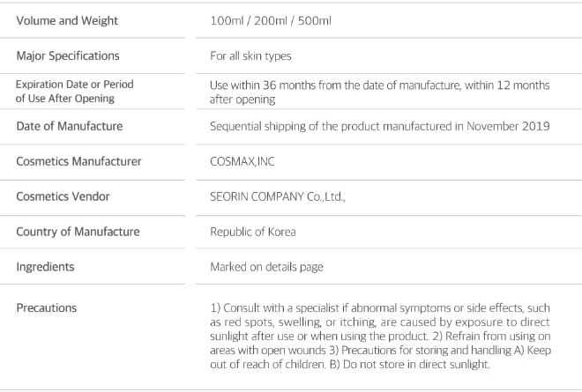Click the Volume and Weight label

[67, 21]
